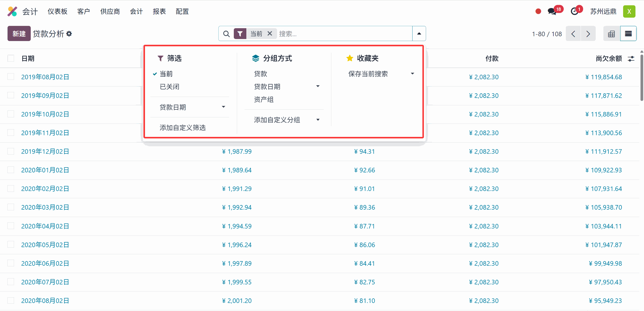The width and height of the screenshot is (644, 311).
Task: Click the column adjust settings icon
Action: (631, 59)
